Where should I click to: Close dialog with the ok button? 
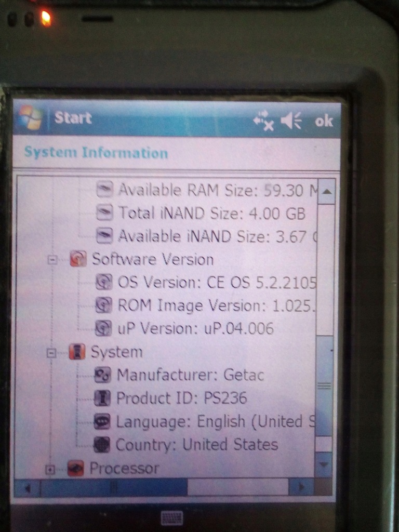coord(324,121)
